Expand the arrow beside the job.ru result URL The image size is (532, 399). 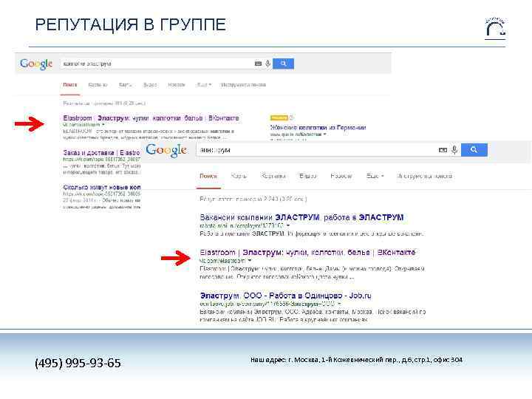click(x=339, y=304)
